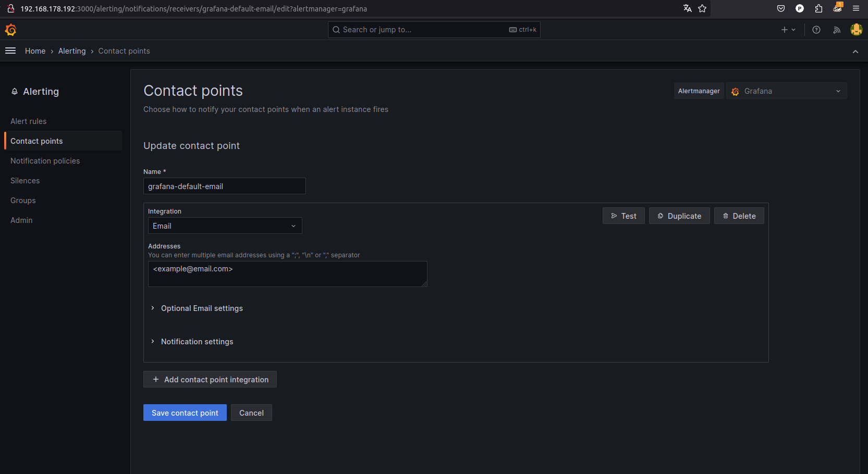
Task: Expand the Notification settings section
Action: [x=197, y=342]
